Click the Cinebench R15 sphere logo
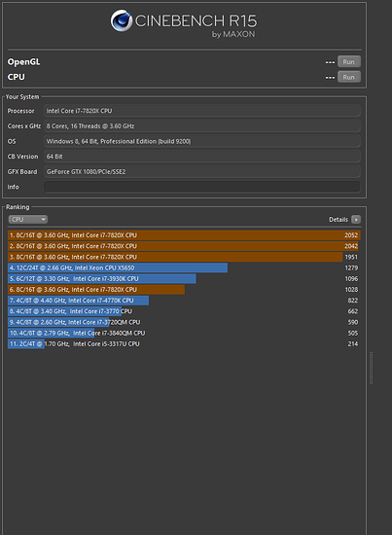 pos(122,20)
